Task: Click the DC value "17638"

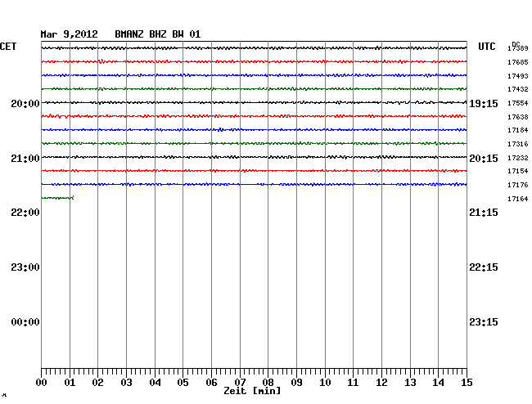Action: pos(518,117)
